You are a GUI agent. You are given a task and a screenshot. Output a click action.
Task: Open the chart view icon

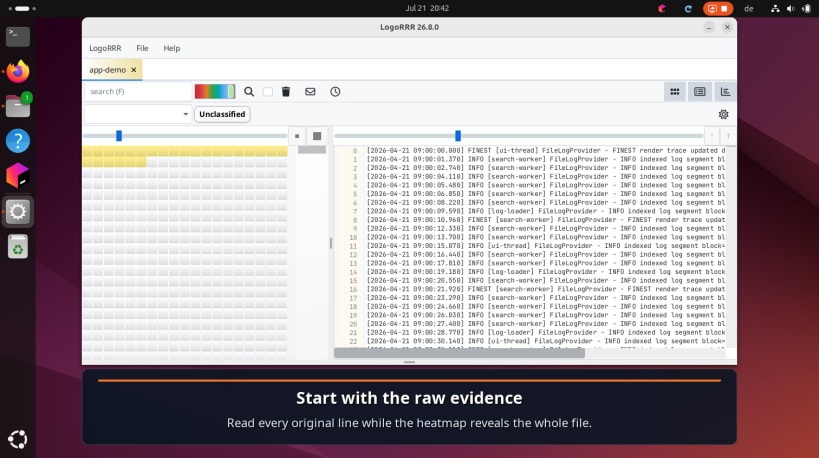tap(725, 92)
